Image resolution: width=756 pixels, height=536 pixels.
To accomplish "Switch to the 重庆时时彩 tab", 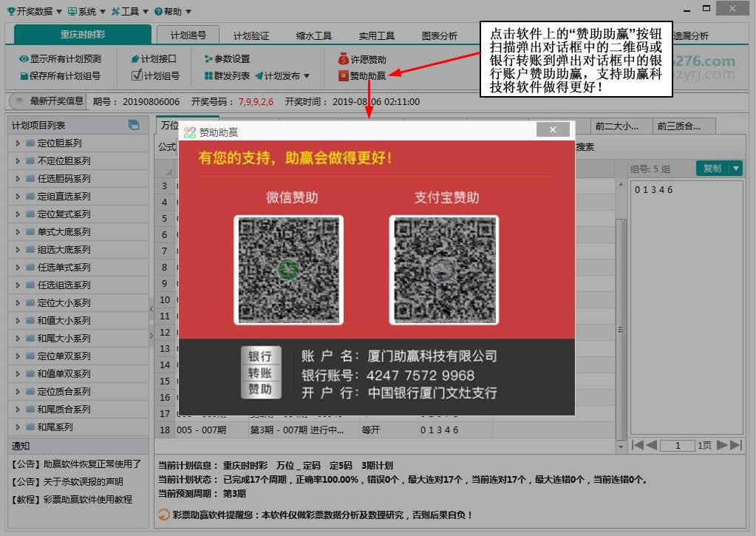I will click(83, 35).
